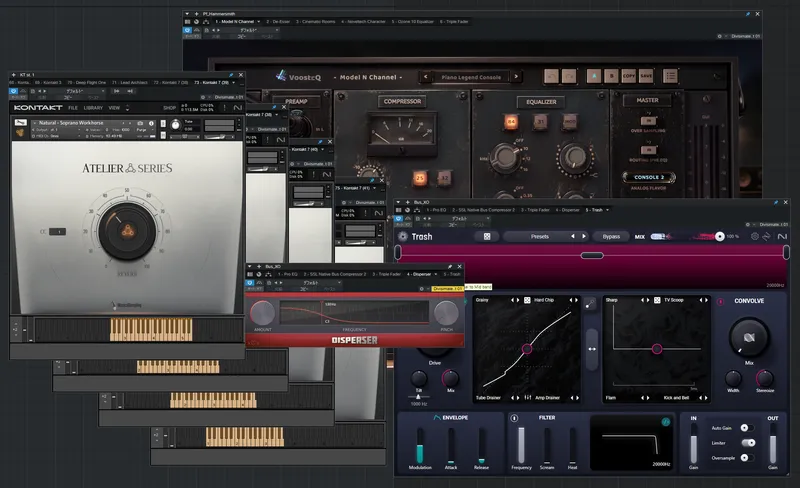
Task: Switch to 2 - SSL Native Bus Compressor 2 tab in Trash window
Action: point(483,210)
